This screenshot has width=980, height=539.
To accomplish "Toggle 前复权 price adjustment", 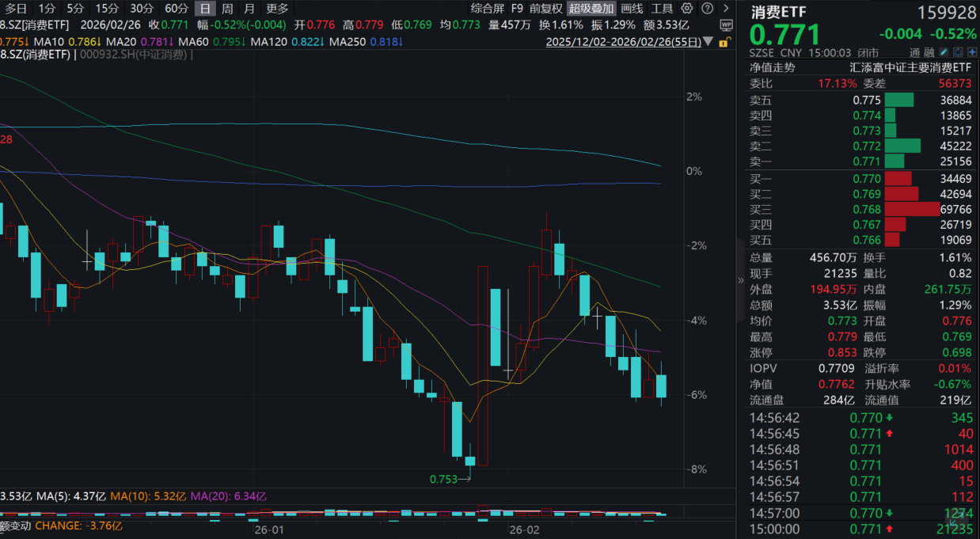I will [545, 9].
